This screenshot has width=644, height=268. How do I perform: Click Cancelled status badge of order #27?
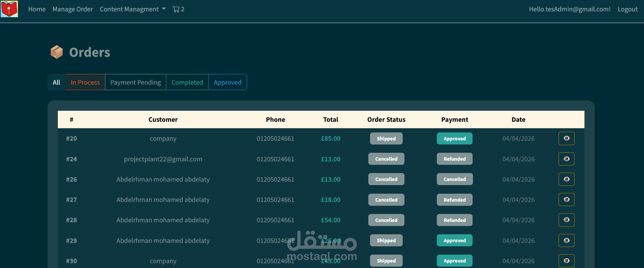[x=386, y=200]
